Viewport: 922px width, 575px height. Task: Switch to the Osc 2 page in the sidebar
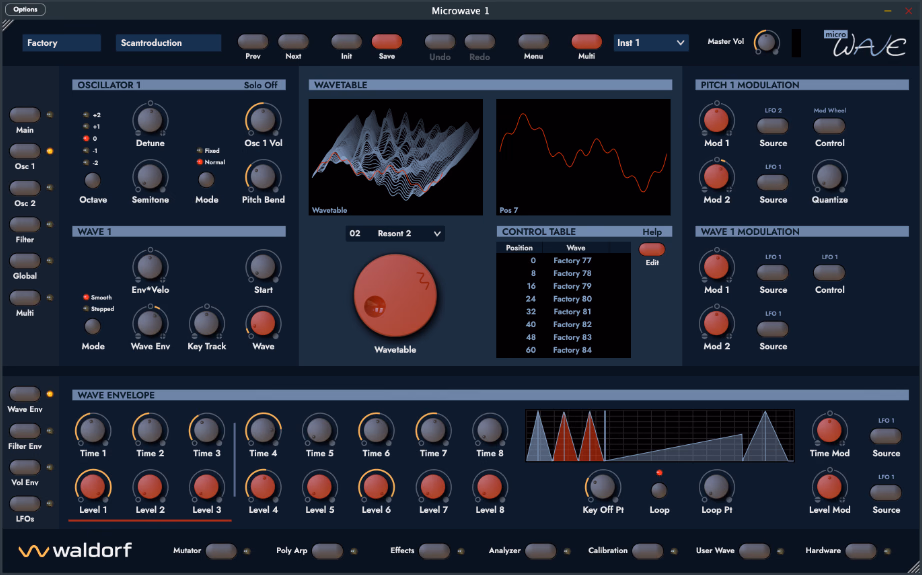click(25, 188)
